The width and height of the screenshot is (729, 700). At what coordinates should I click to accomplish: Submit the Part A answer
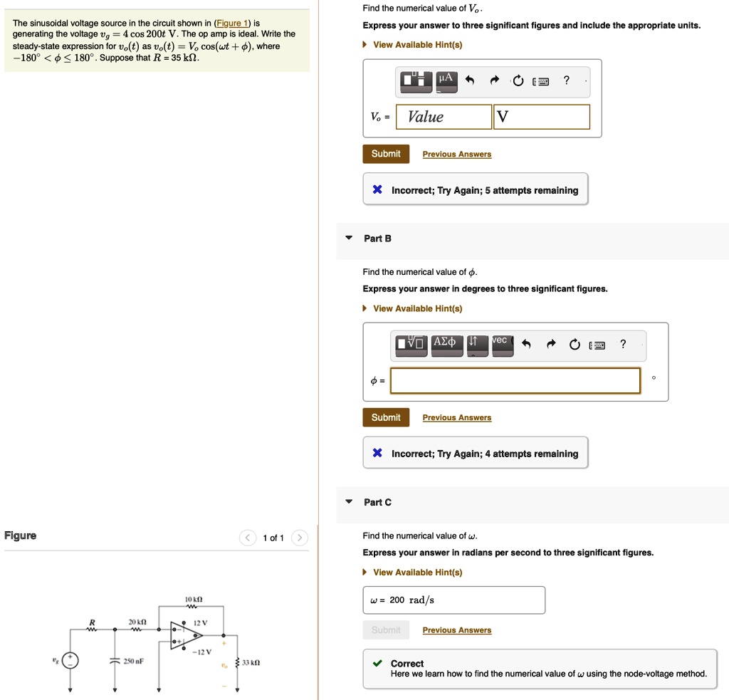click(386, 153)
